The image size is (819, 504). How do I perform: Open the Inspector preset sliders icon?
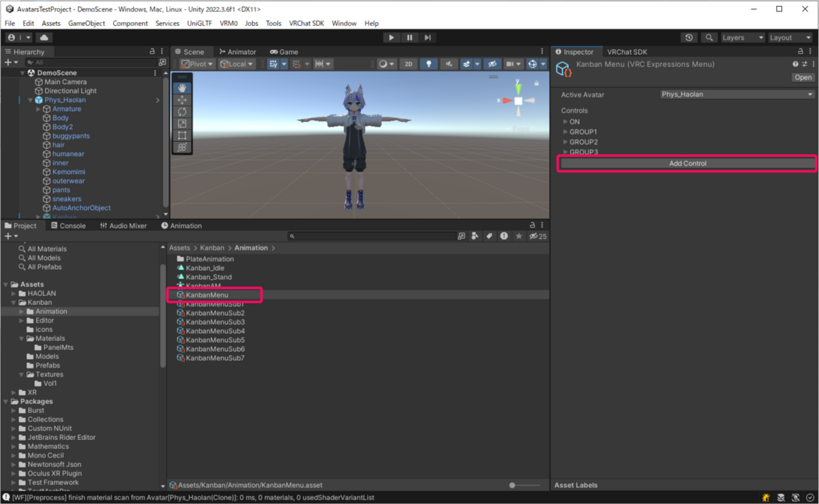pyautogui.click(x=804, y=64)
